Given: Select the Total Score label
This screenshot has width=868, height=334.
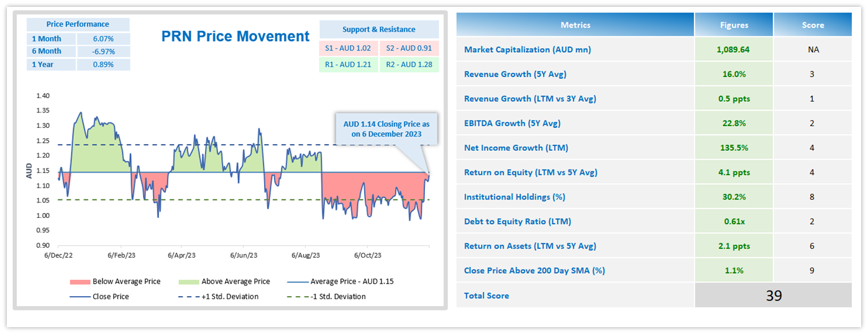Looking at the screenshot, I should point(487,296).
